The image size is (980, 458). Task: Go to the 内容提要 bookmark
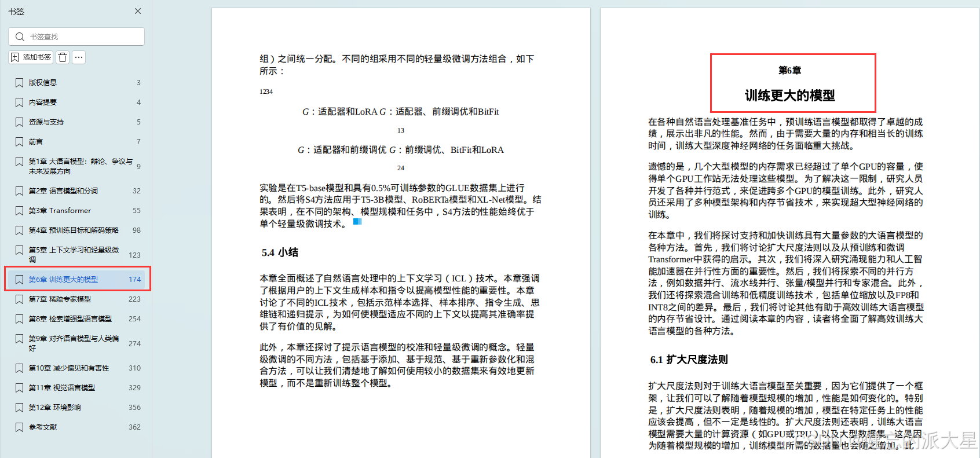[x=43, y=102]
